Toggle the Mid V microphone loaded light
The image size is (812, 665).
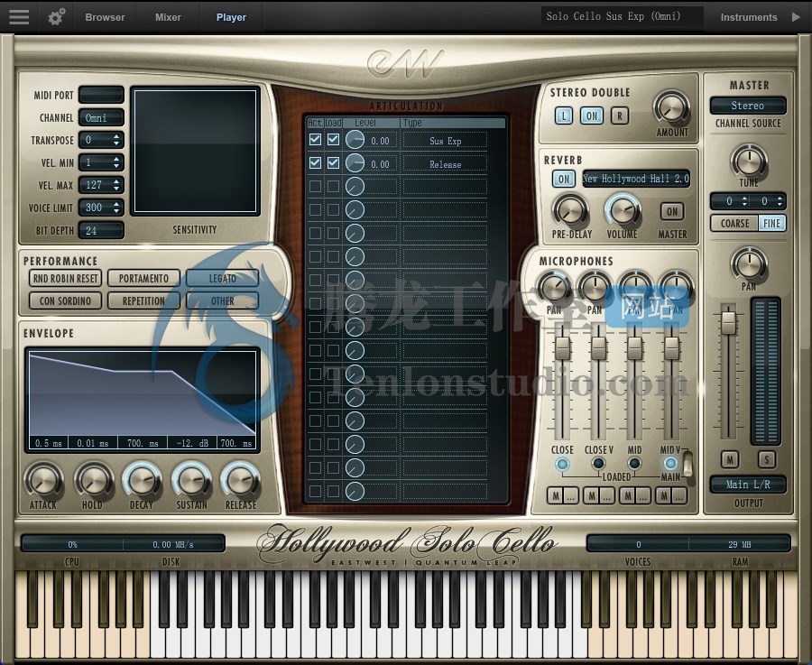click(x=670, y=464)
